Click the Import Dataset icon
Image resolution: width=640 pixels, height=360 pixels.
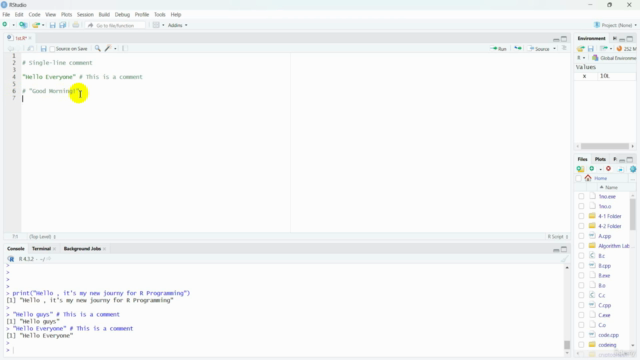604,49
